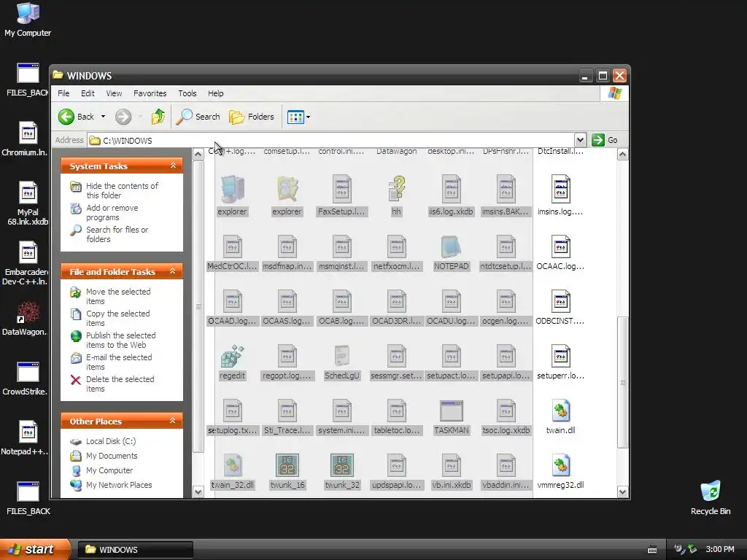Open the View menu
Screen dimensions: 747x560
(x=114, y=93)
